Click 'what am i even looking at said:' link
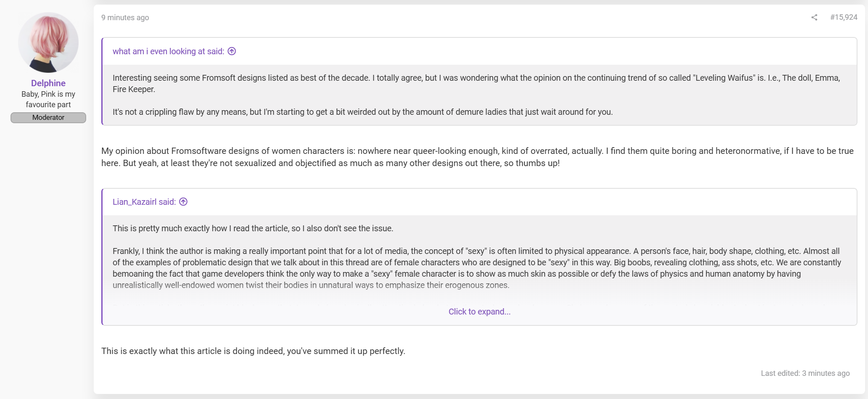 pos(168,51)
